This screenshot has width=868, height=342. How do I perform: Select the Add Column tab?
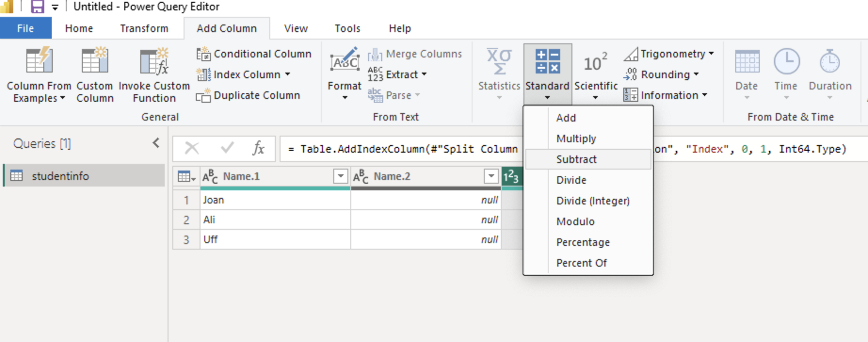coord(227,28)
